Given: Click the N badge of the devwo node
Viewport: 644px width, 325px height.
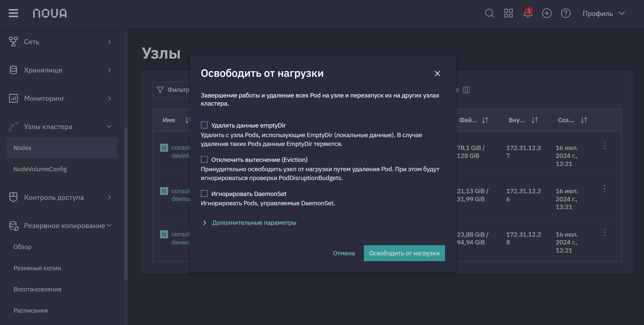Looking at the screenshot, I should pos(164,234).
